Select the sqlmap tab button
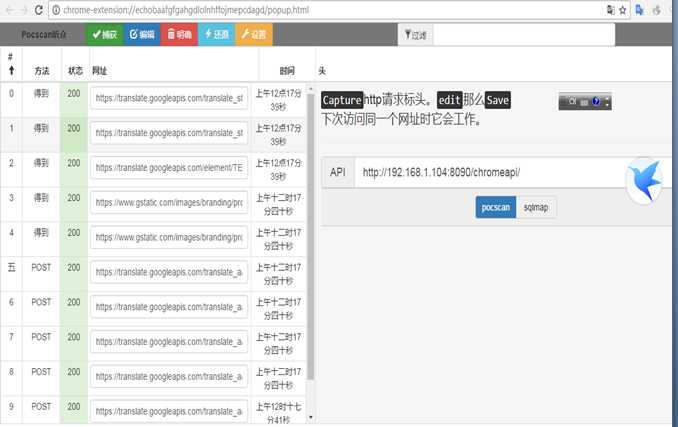Image resolution: width=678 pixels, height=427 pixels. (x=536, y=207)
